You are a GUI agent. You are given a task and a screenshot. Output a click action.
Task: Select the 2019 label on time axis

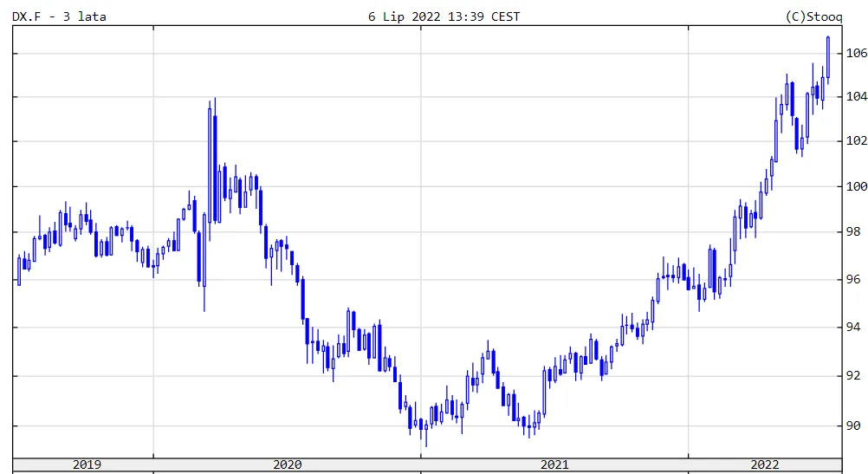pyautogui.click(x=87, y=464)
